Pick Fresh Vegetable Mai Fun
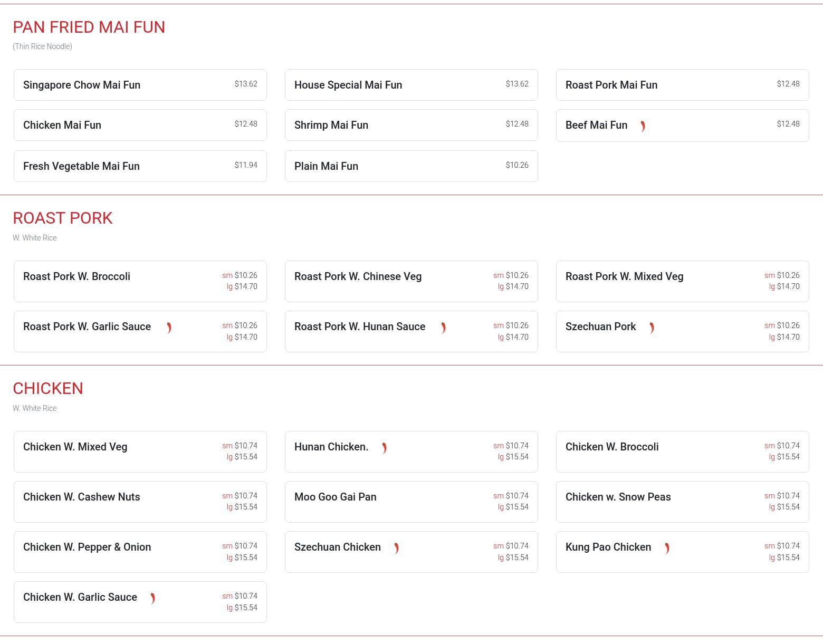This screenshot has height=644, width=823. tap(140, 166)
